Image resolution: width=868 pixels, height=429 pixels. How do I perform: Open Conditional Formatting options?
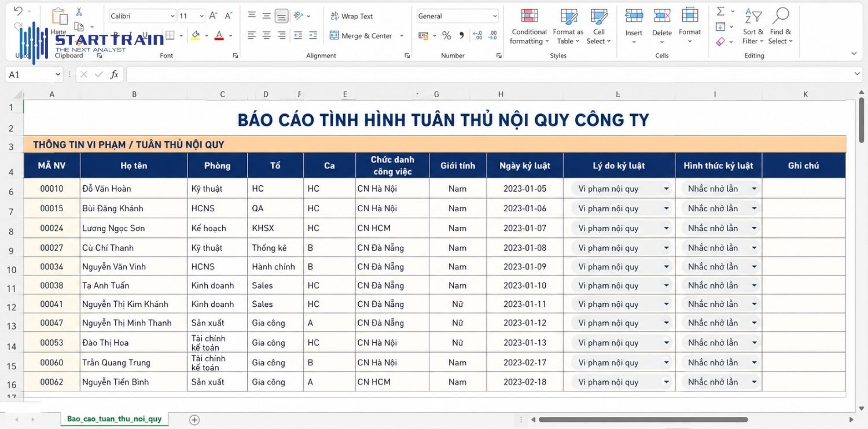[x=528, y=26]
